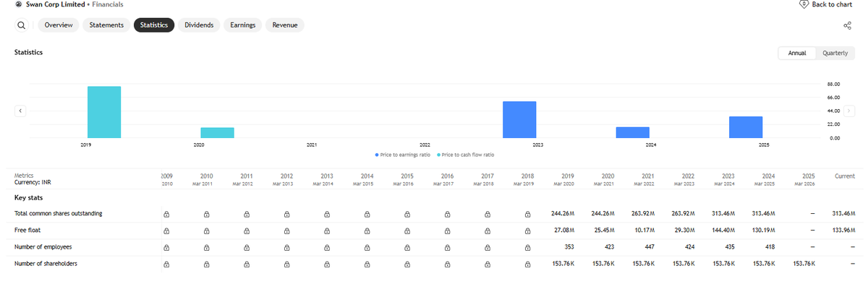The height and width of the screenshot is (284, 868).
Task: Click the 2020 cyan chart bar
Action: (x=217, y=133)
